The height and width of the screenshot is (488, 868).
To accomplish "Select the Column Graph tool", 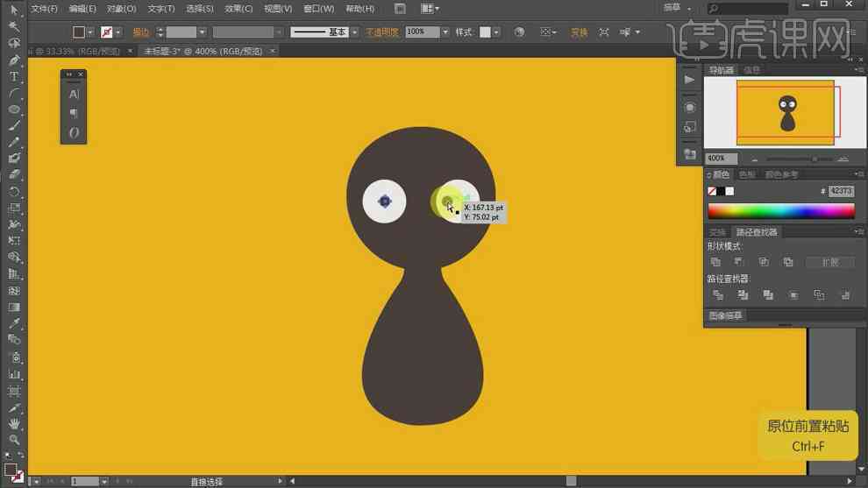I will click(x=14, y=374).
